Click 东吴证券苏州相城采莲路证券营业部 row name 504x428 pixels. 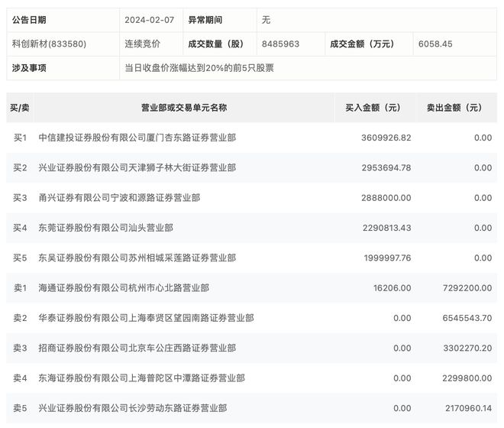(137, 258)
